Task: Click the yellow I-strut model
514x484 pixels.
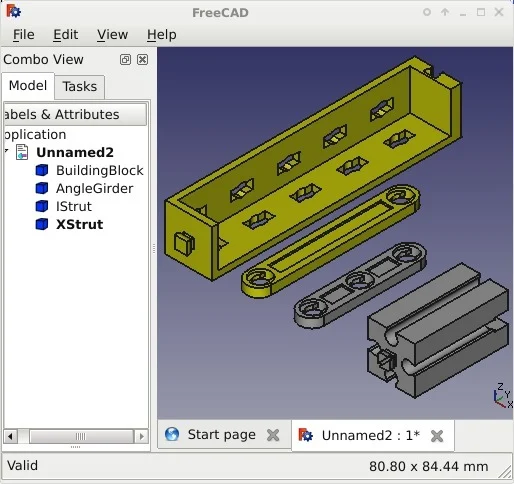Action: click(330, 242)
